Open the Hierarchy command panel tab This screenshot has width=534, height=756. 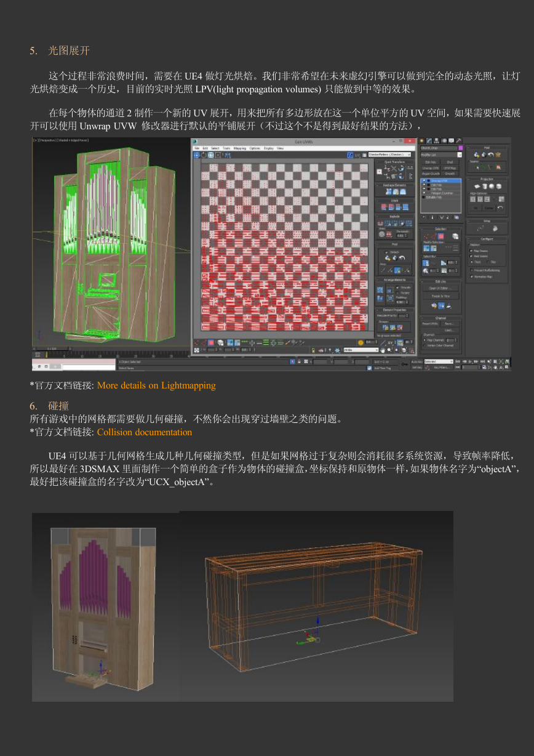coord(436,141)
